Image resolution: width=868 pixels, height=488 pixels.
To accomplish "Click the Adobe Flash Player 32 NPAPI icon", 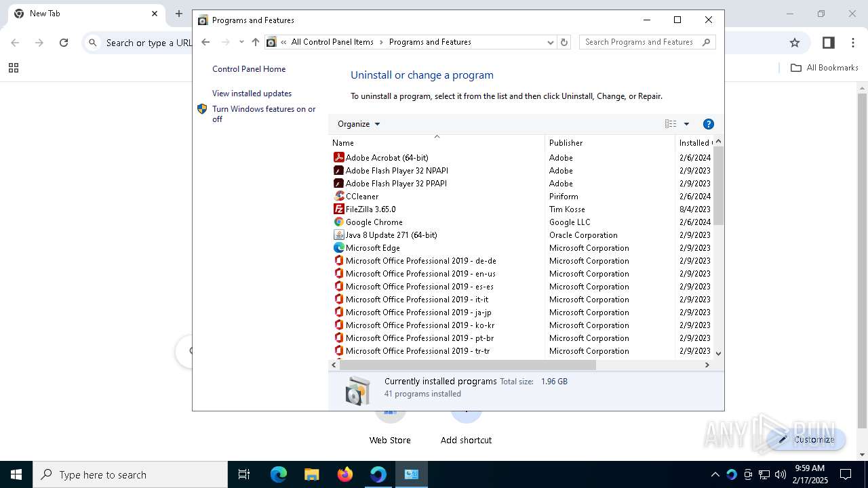I will click(x=339, y=170).
